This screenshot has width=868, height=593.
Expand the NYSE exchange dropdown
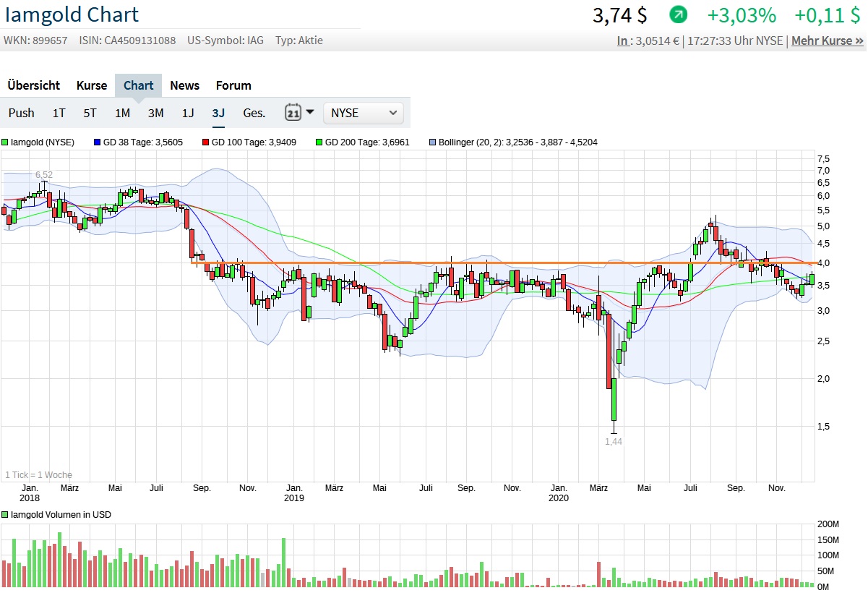coord(364,113)
